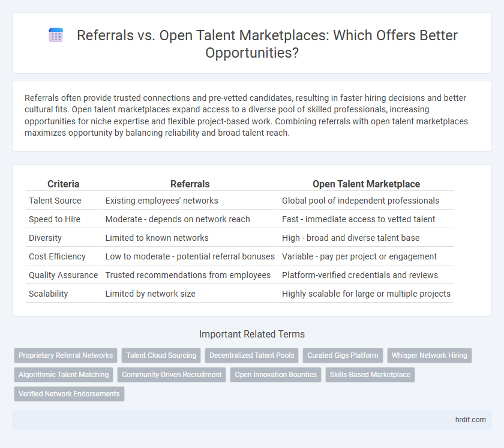
Task: Select the Community-Driven Recruitment tag
Action: [172, 375]
